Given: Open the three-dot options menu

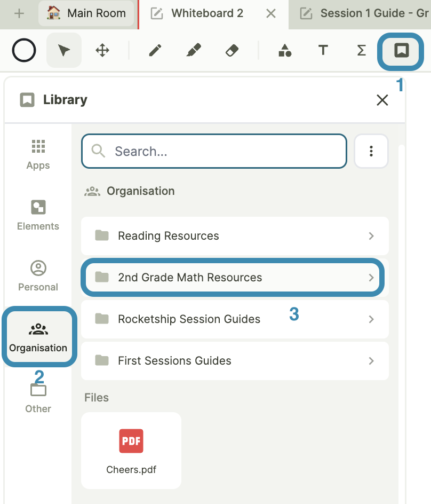Looking at the screenshot, I should (x=371, y=151).
